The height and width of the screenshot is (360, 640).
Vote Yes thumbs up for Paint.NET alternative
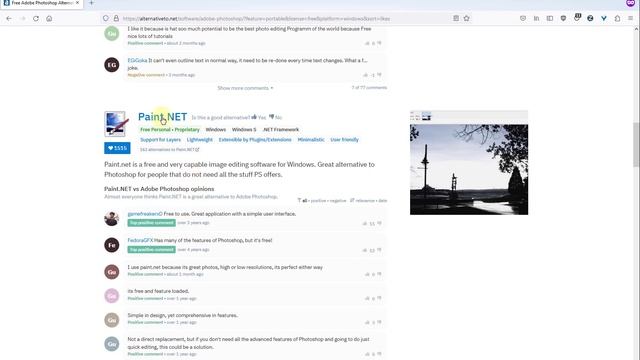[x=259, y=117]
